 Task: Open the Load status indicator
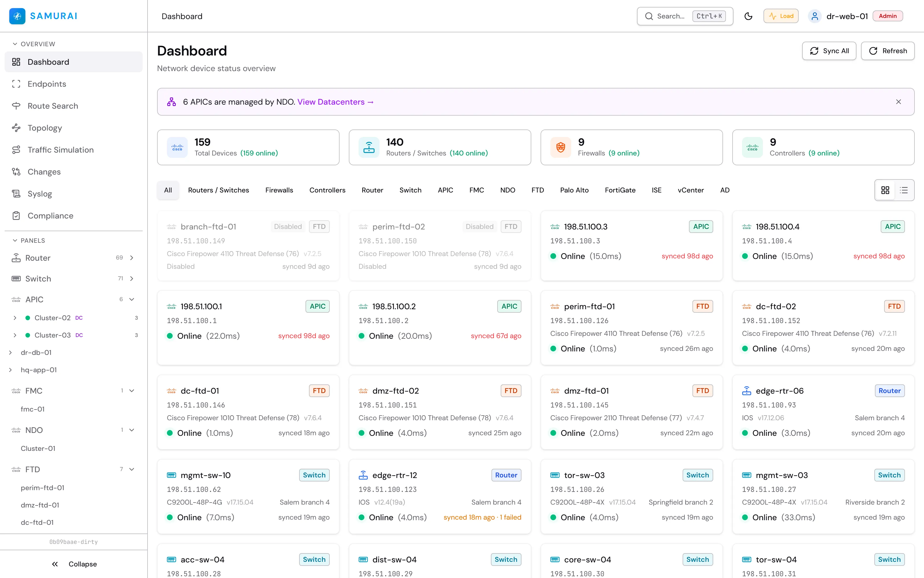tap(781, 16)
